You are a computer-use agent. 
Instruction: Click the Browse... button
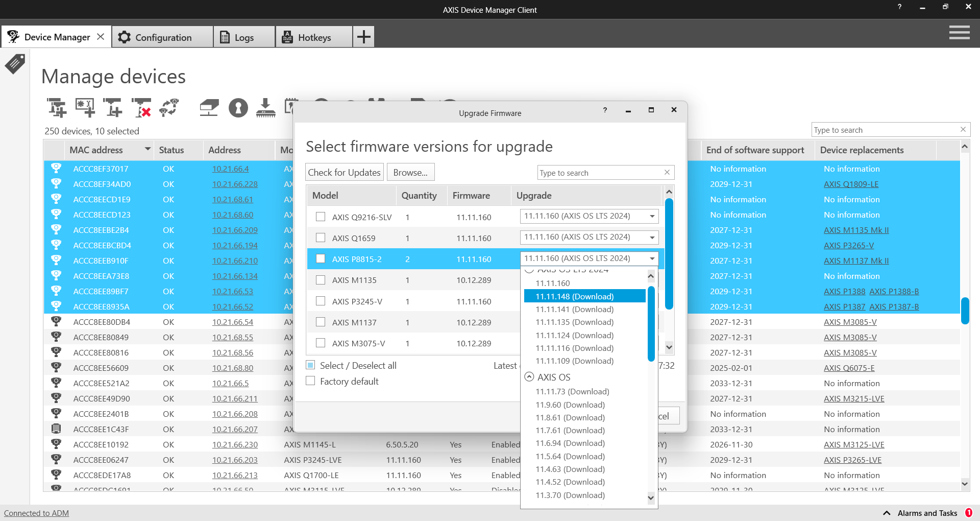coord(410,172)
